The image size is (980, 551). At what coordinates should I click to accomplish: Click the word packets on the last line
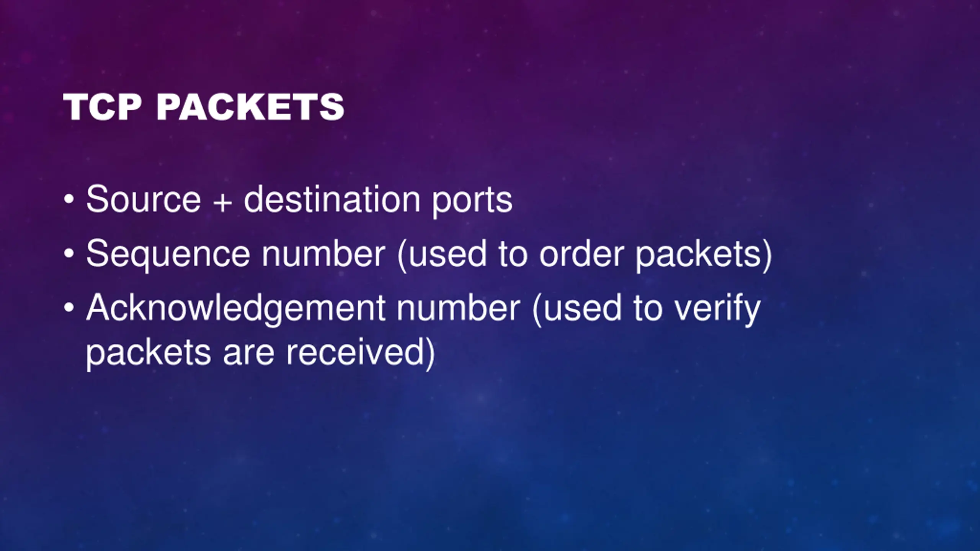pyautogui.click(x=148, y=352)
